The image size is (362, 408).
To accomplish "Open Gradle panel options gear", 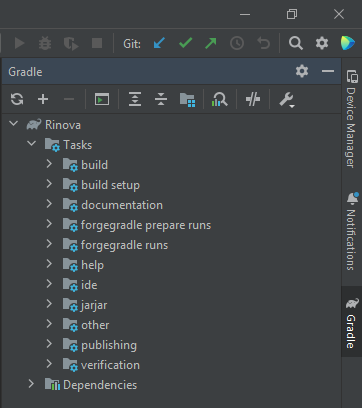I will pos(302,71).
